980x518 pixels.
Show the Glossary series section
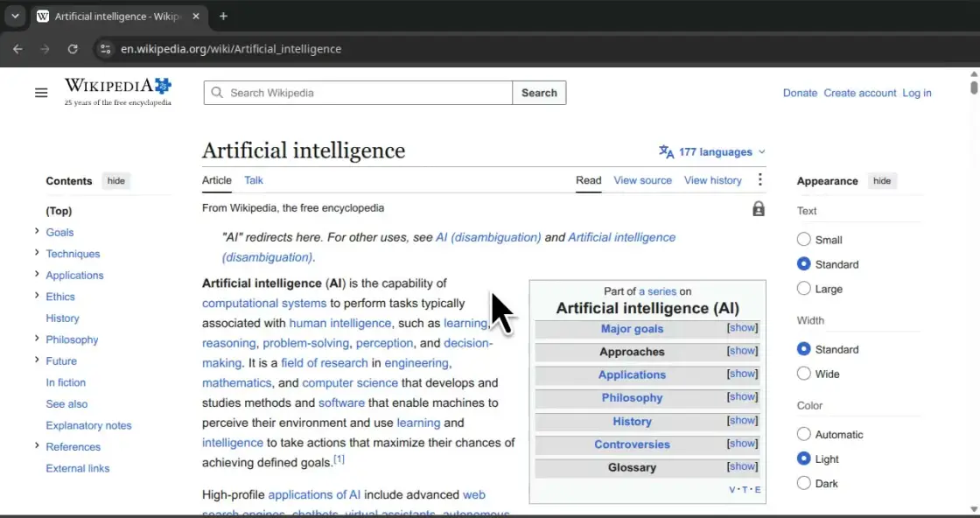[743, 466]
